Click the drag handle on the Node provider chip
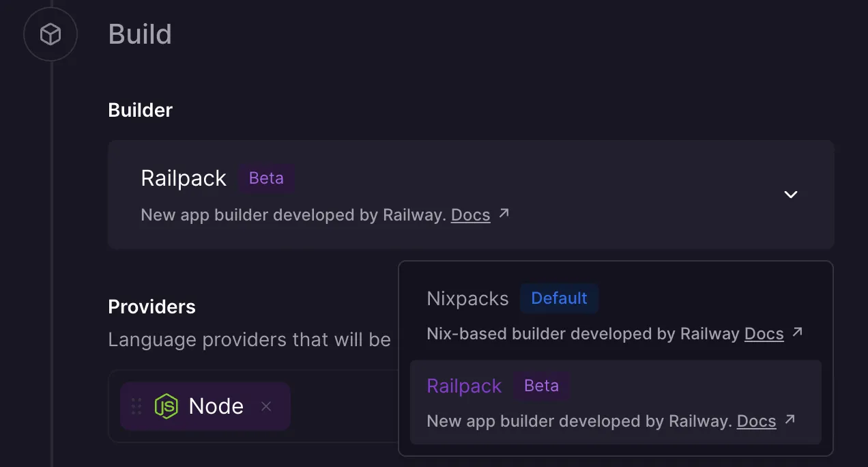Viewport: 868px width, 467px height. (x=136, y=406)
